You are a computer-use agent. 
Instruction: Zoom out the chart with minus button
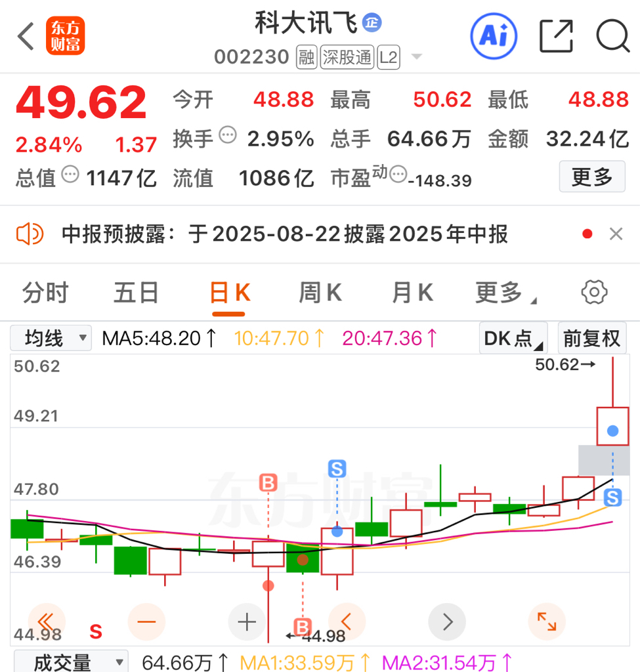pos(146,622)
